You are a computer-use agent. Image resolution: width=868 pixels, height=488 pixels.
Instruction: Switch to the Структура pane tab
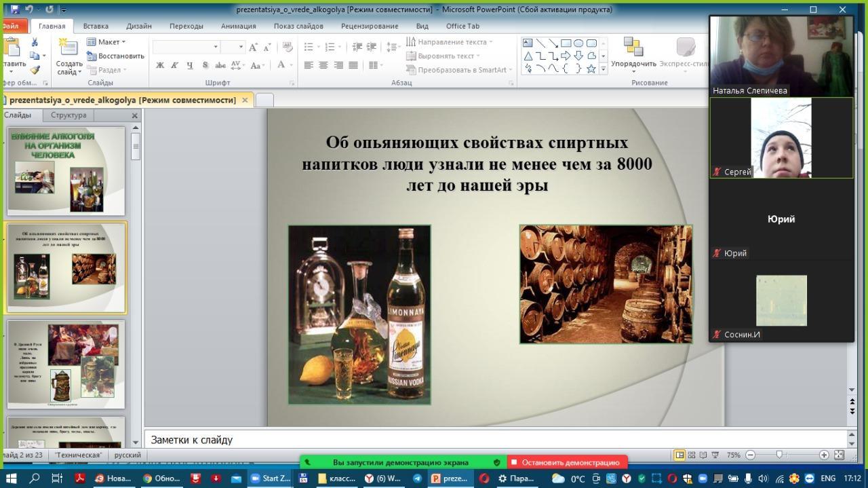68,115
